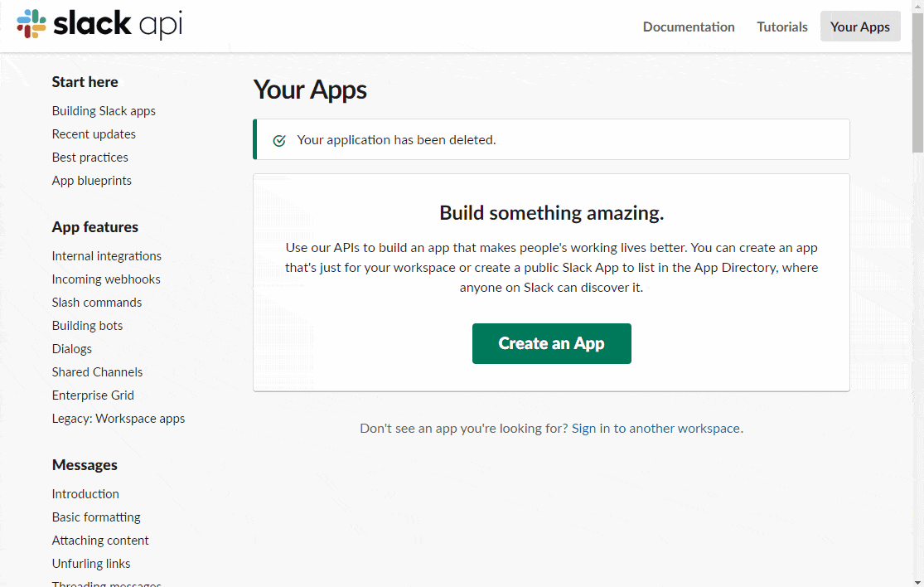Open the Basic formatting link
Screen dimensions: 924x587
pos(96,517)
